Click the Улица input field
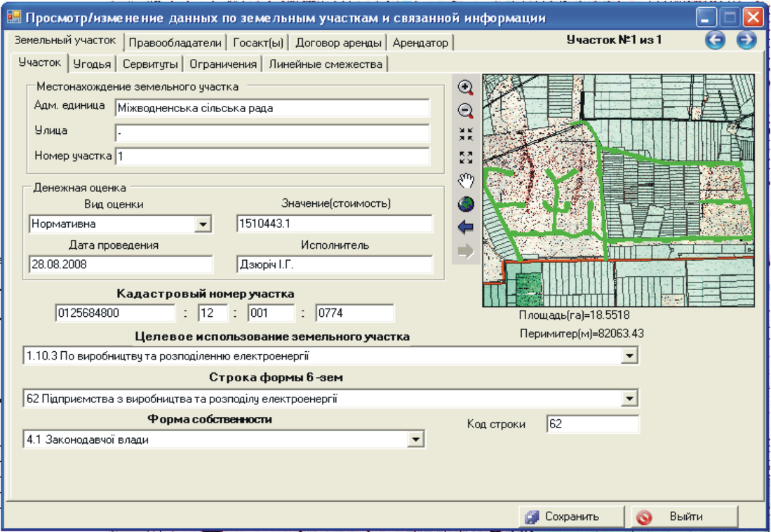This screenshot has width=771, height=532. [271, 132]
